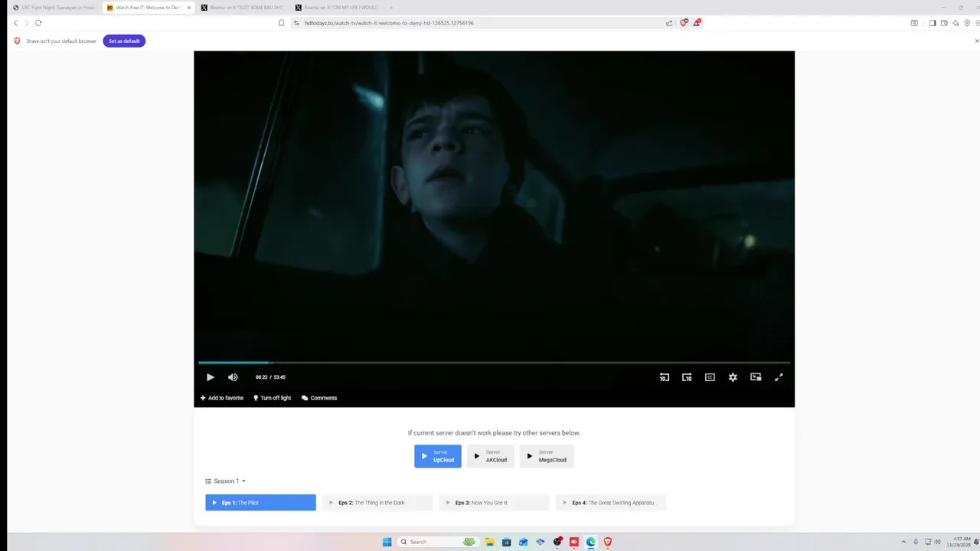Toggle closed captions in player
The image size is (980, 551).
click(x=710, y=377)
